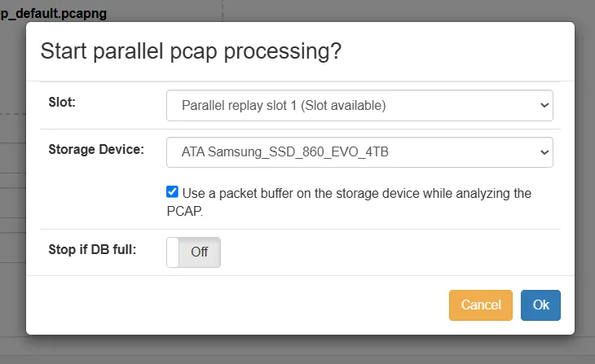This screenshot has width=595, height=364.
Task: Click the Slot dropdown chevron arrow
Action: (544, 105)
